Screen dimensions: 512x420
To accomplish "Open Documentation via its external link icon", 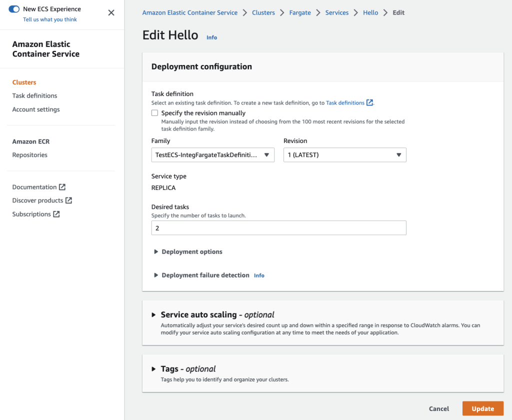I will pos(63,186).
